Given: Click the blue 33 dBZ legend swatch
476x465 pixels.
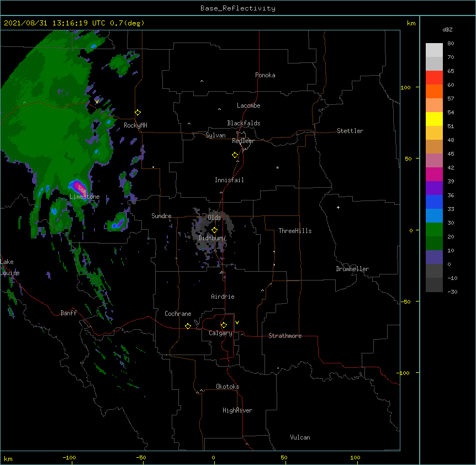Looking at the screenshot, I should [x=434, y=202].
